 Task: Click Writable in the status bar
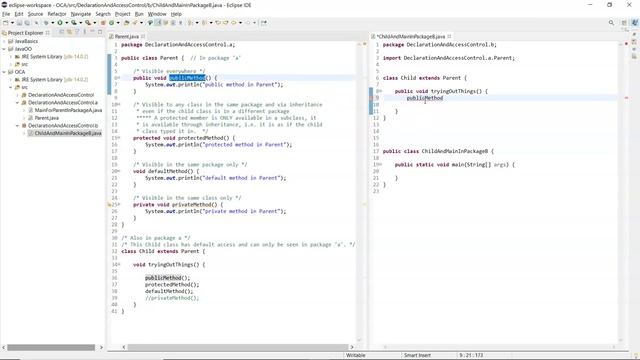click(356, 355)
